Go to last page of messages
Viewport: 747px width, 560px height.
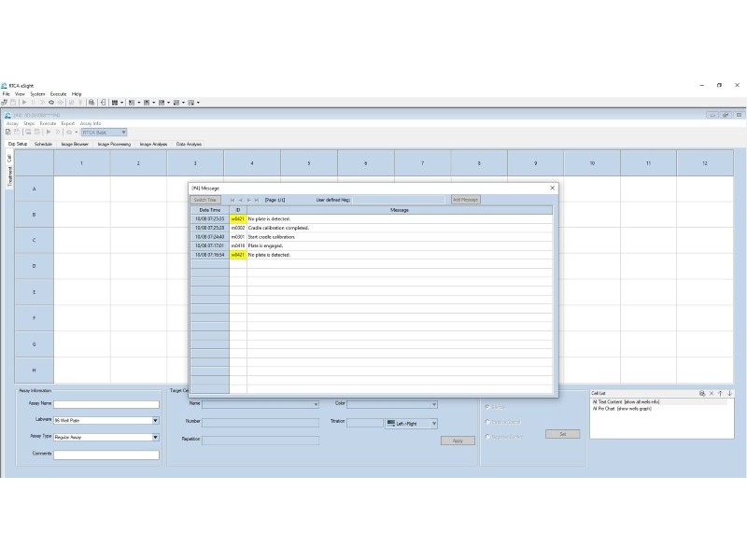coord(257,200)
